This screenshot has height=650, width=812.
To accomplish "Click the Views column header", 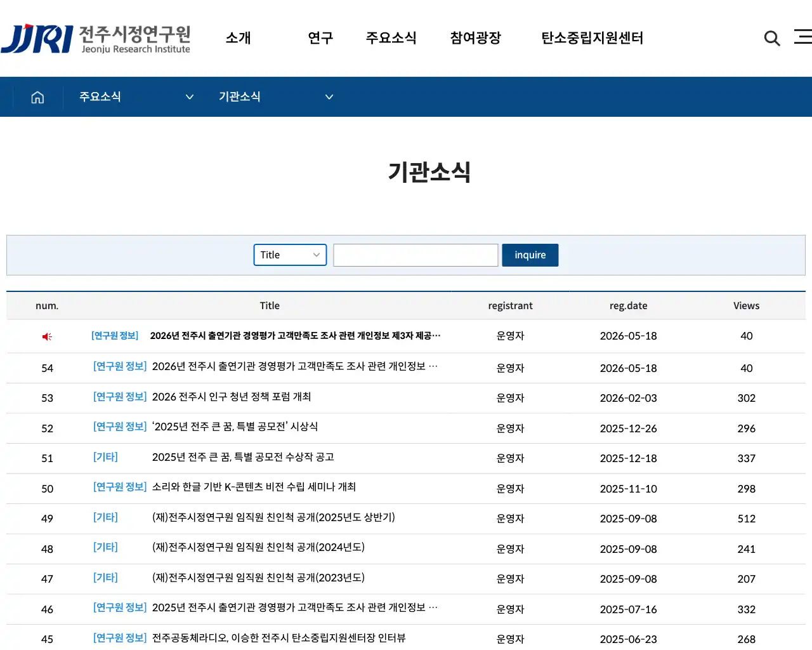I will pyautogui.click(x=747, y=306).
